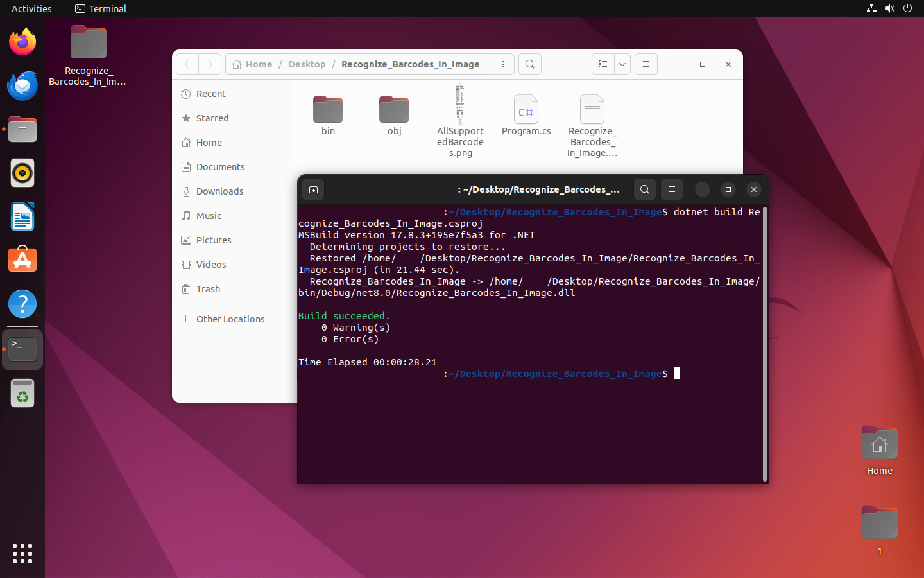Select the AllSupportedBarcodes.png thumbnail
The width and height of the screenshot is (924, 578).
[x=460, y=106]
